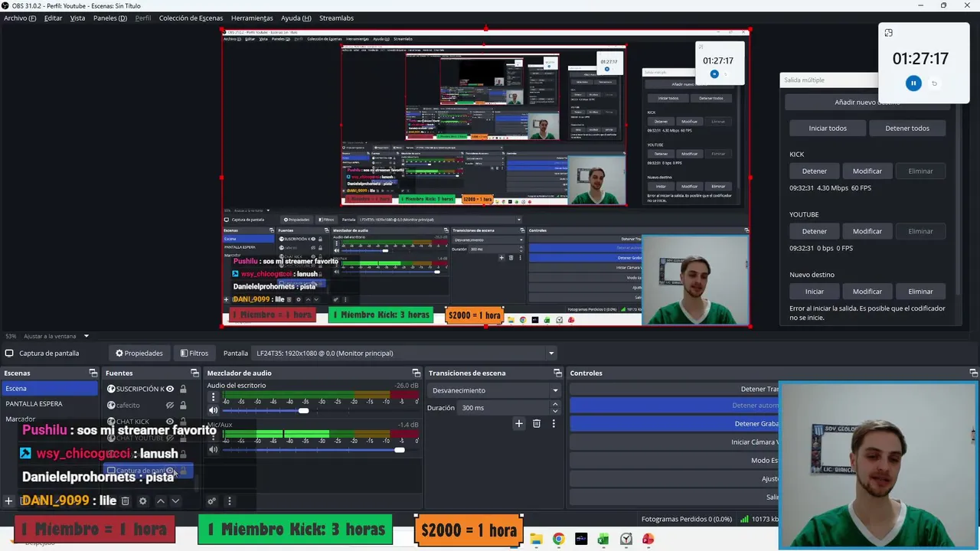The image size is (980, 551).
Task: Delete the Nuevo destino output
Action: (920, 292)
